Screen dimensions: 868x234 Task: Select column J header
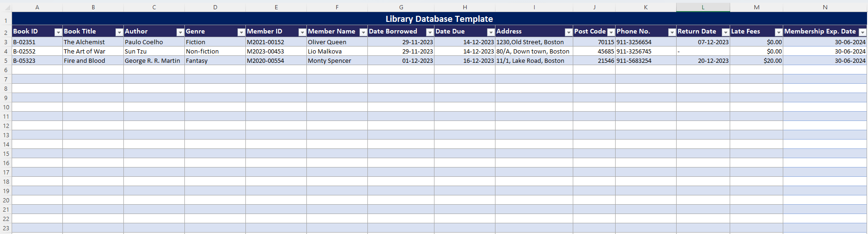click(594, 7)
